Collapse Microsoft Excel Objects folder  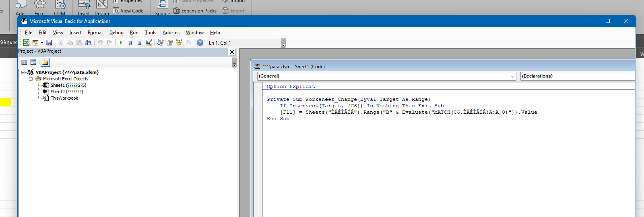tap(31, 79)
